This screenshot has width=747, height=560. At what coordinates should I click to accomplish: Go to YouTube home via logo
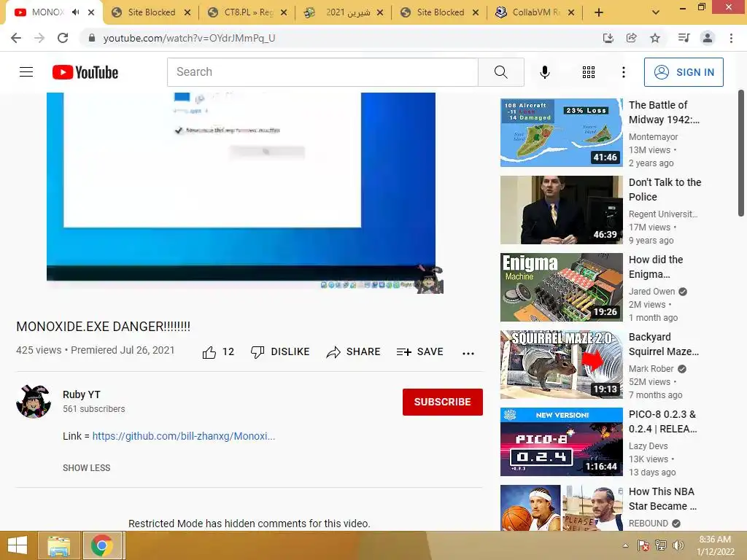pyautogui.click(x=85, y=72)
